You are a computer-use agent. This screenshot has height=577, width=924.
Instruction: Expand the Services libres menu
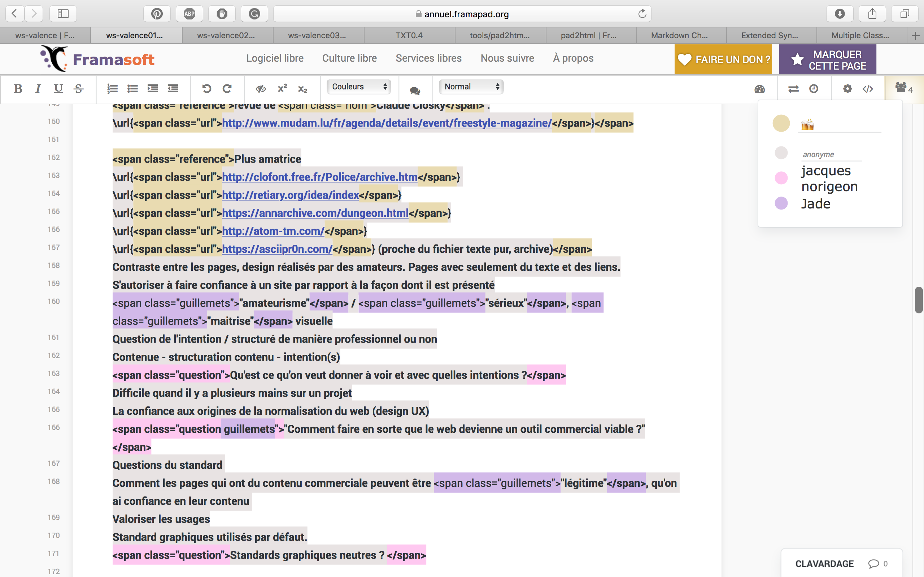[428, 58]
